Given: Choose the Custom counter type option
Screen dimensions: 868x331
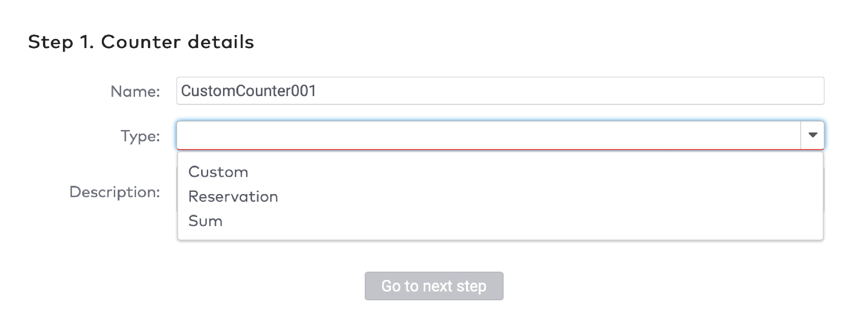Looking at the screenshot, I should tap(218, 172).
